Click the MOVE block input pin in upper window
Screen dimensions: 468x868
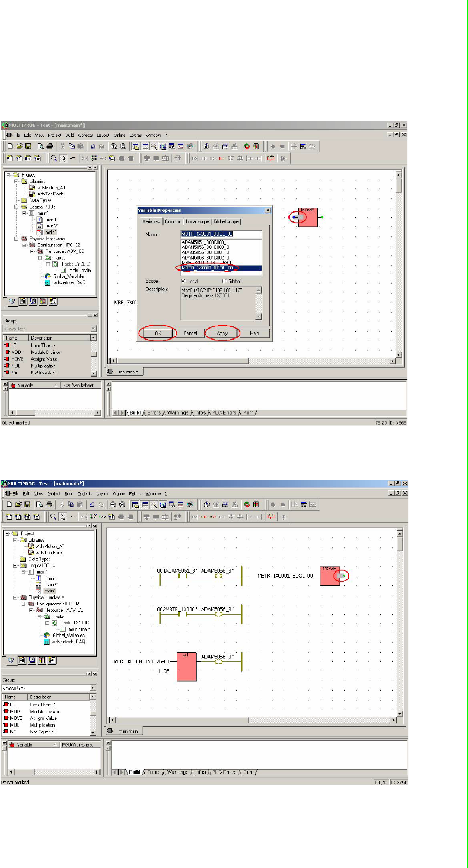296,218
